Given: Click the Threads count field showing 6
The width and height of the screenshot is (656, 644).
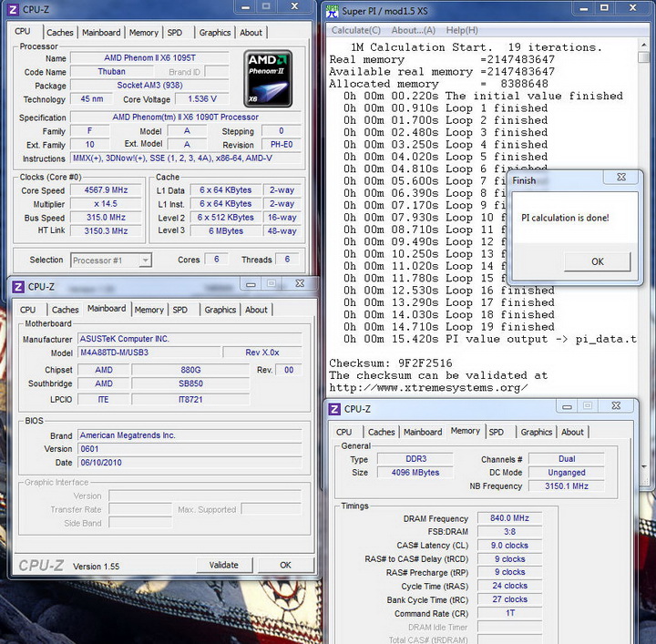Looking at the screenshot, I should [287, 260].
